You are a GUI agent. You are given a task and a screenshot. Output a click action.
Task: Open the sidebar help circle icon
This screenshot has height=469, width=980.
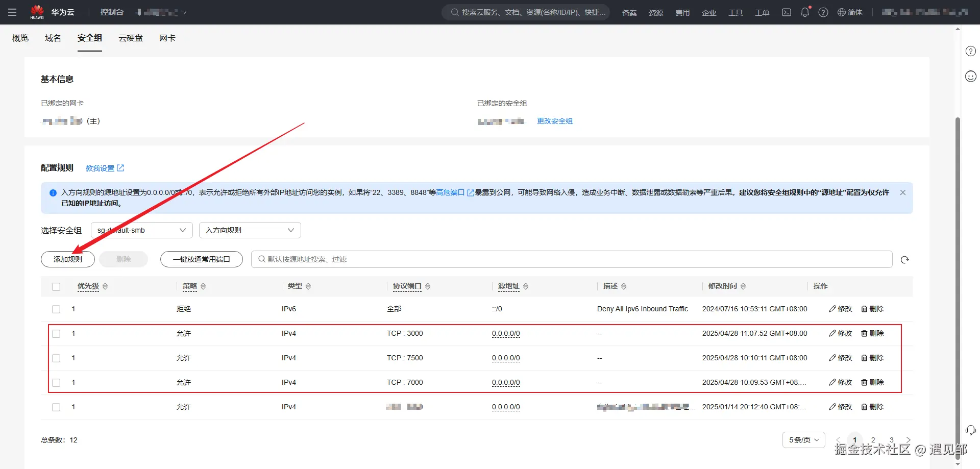[971, 51]
